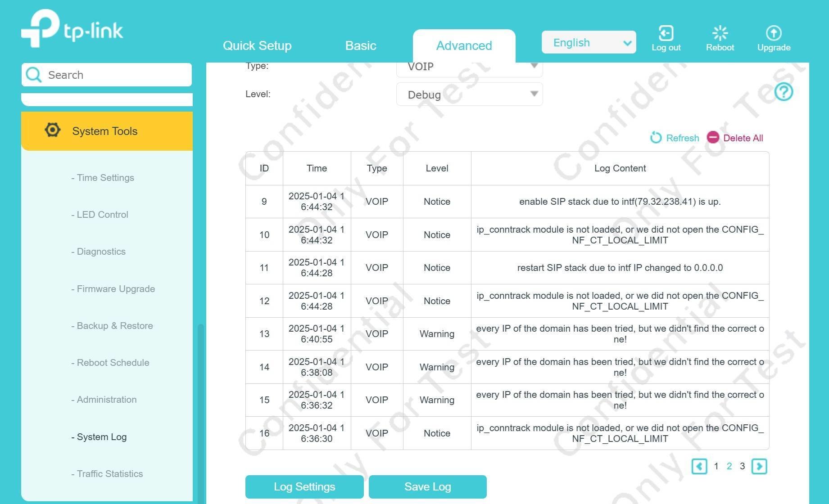Viewport: 829px width, 504px height.
Task: Click the Warning level in row 14
Action: (437, 367)
